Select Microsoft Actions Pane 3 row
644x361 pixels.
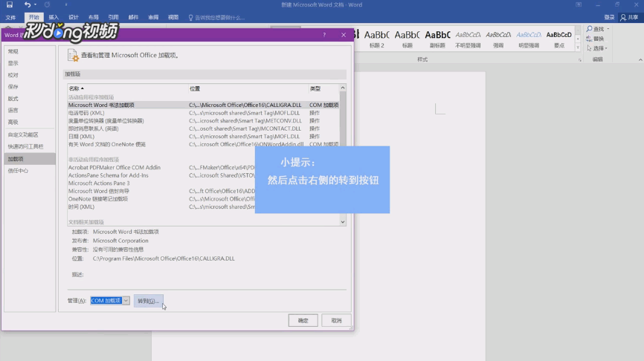(161, 183)
